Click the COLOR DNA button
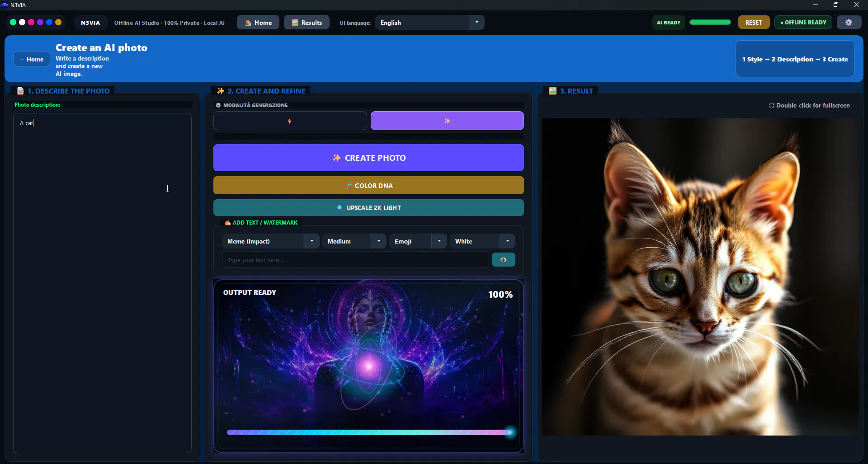 tap(368, 185)
